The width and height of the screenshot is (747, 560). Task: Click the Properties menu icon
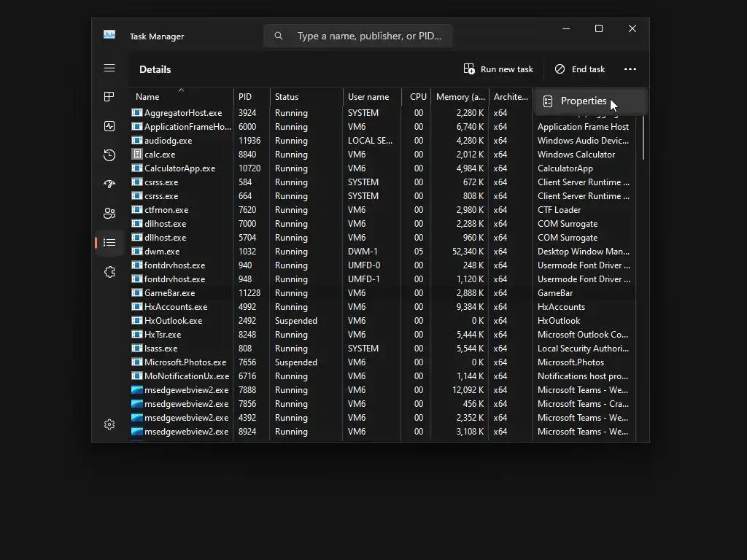pyautogui.click(x=548, y=101)
